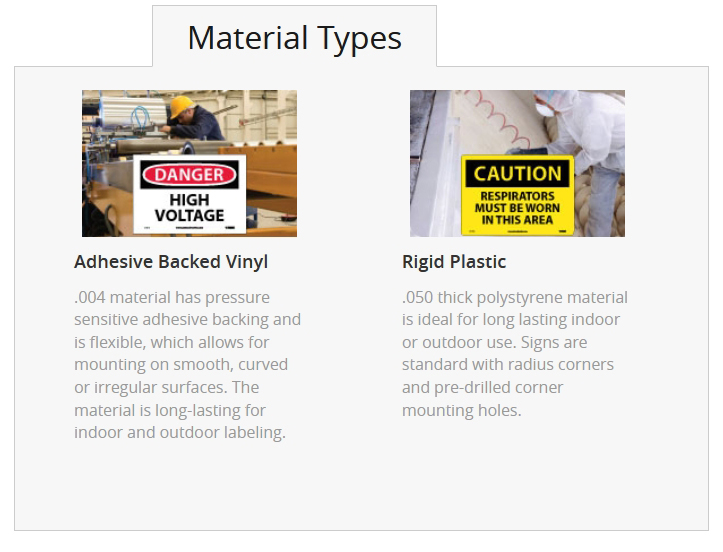Screen dimensions: 723x552
Task: Click the "indoor and outdoor labeling" line
Action: tap(180, 433)
